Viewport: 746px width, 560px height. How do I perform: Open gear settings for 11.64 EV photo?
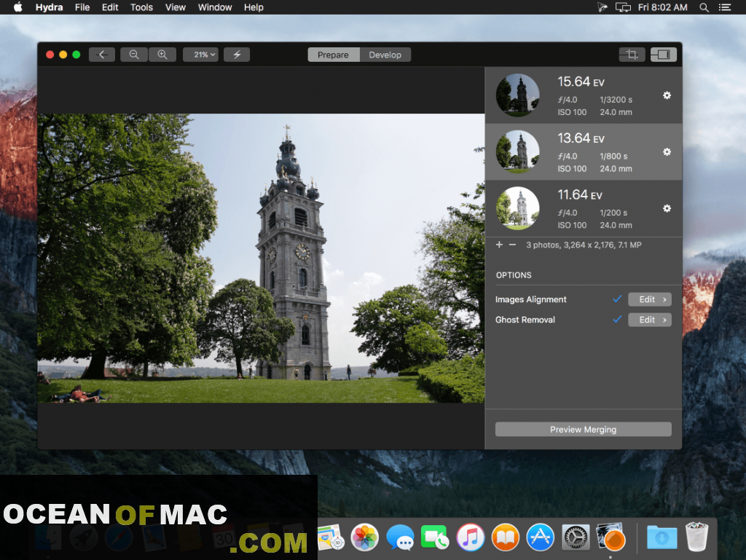tap(667, 209)
